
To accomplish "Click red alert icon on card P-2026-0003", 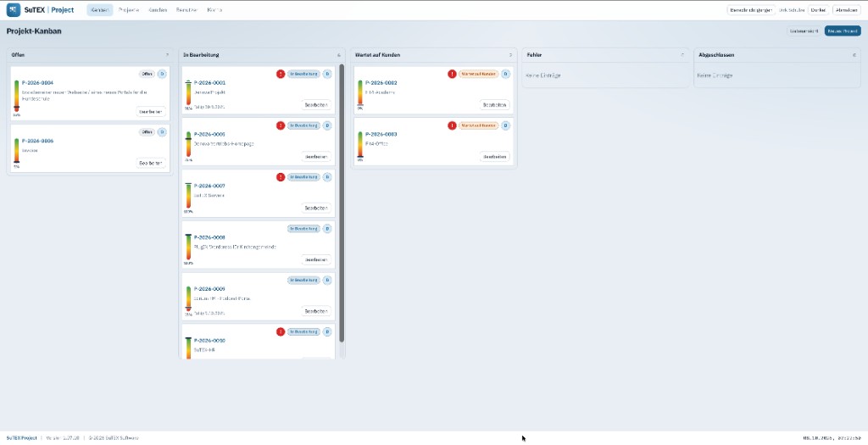I will (x=453, y=125).
